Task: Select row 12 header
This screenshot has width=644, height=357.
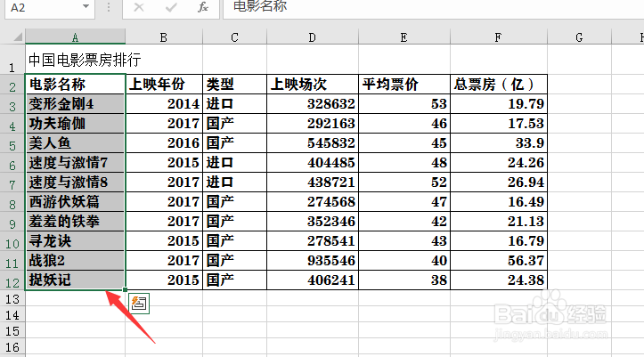Action: (x=12, y=280)
